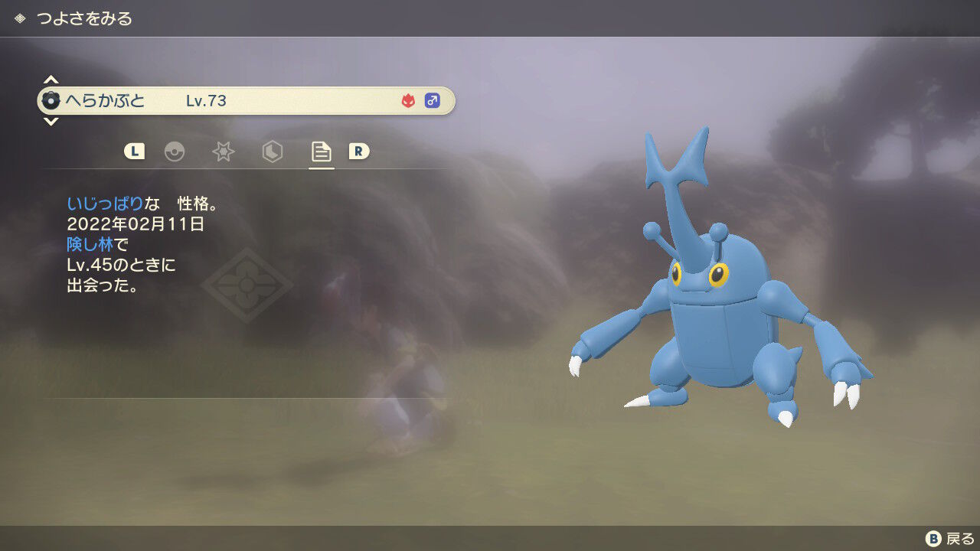Select the up arrow above the name bar

tap(51, 80)
